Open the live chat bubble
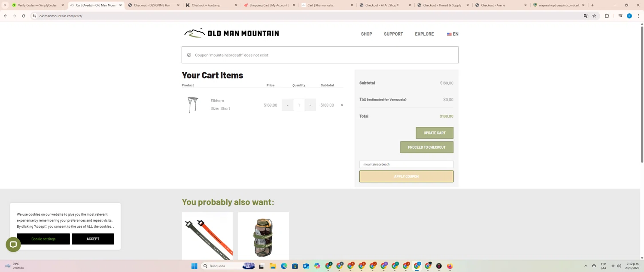This screenshot has height=272, width=644. click(13, 244)
